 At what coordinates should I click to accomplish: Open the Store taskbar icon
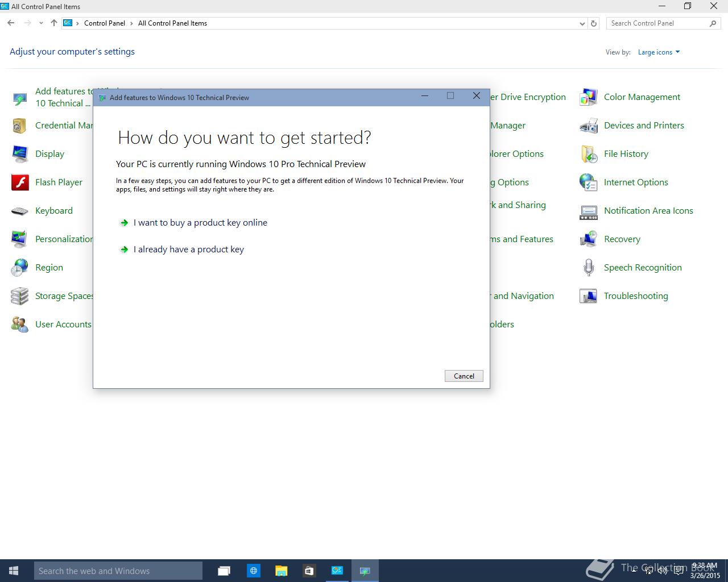tap(309, 571)
